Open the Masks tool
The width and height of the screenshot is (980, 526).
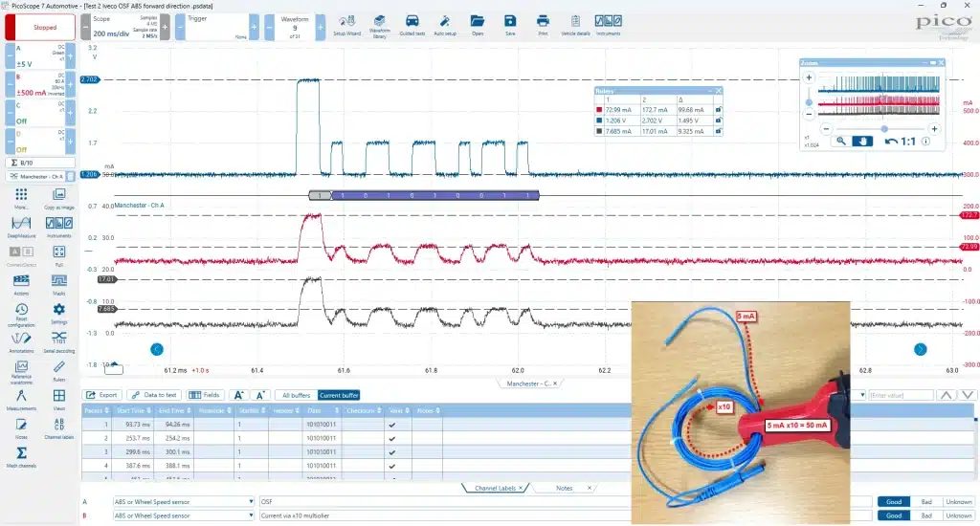tap(58, 285)
